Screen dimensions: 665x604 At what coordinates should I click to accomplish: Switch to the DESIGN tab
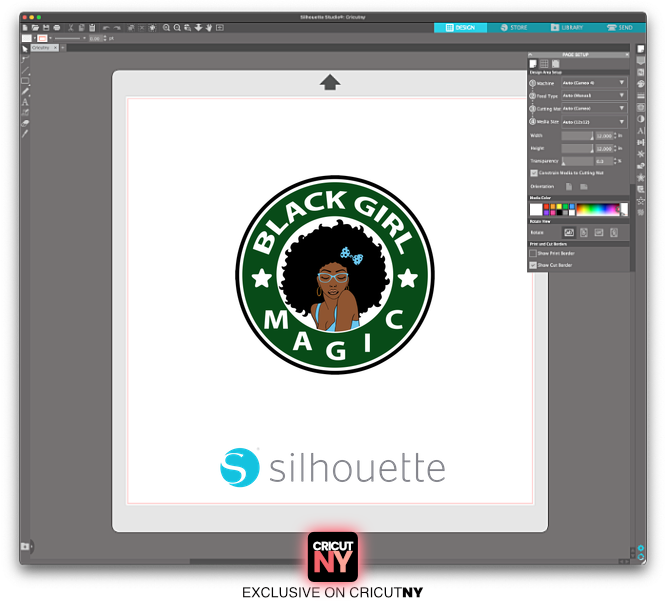[x=460, y=28]
